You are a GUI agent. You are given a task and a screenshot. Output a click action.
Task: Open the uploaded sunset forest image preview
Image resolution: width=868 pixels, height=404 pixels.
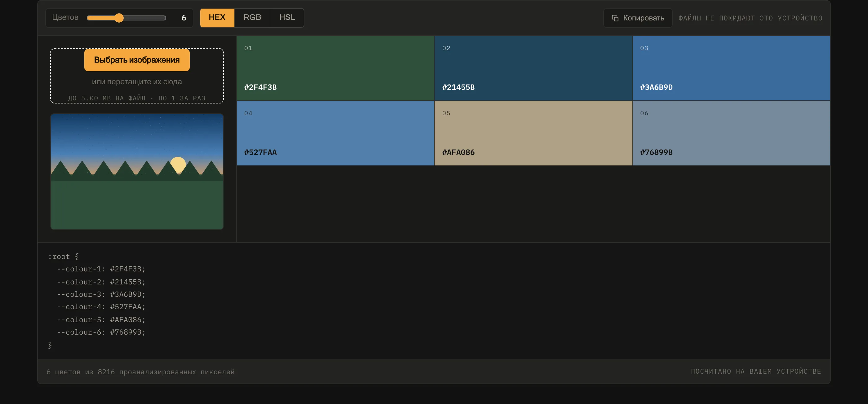click(137, 172)
